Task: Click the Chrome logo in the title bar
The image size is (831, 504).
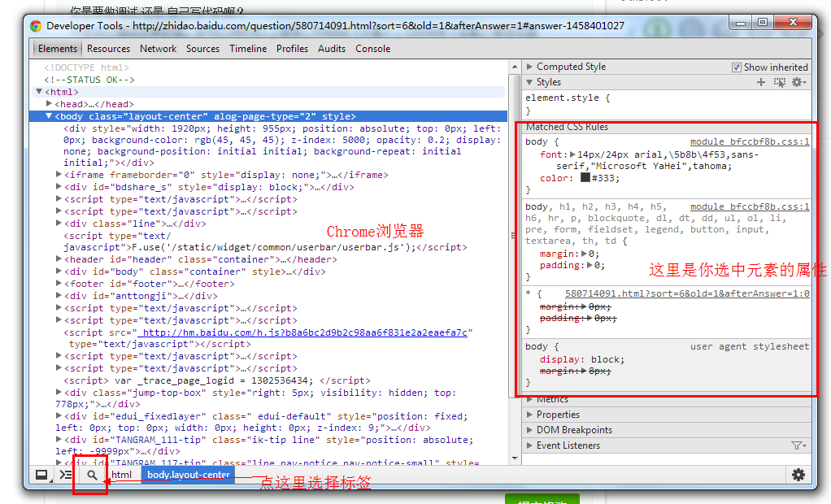Action: pyautogui.click(x=36, y=26)
